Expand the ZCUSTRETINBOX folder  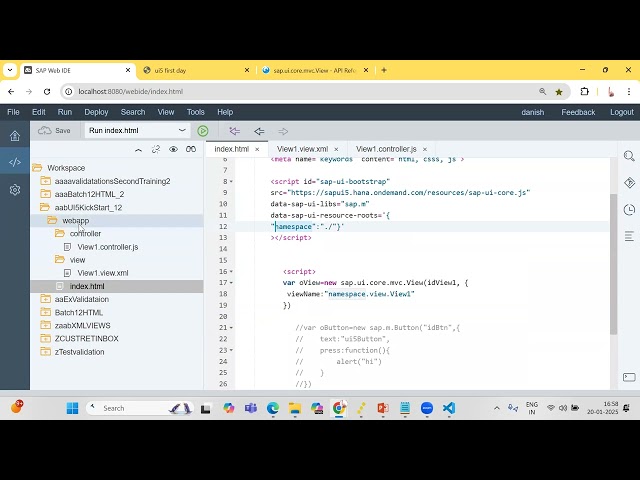point(45,338)
